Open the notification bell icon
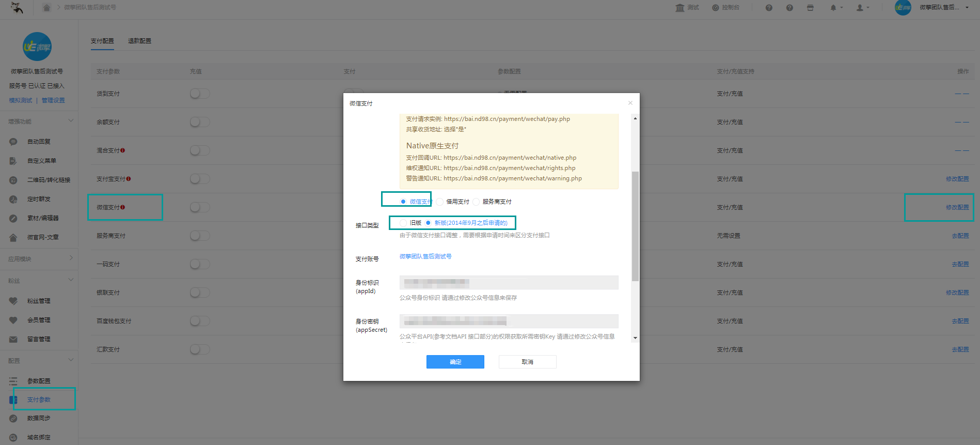 pyautogui.click(x=833, y=8)
